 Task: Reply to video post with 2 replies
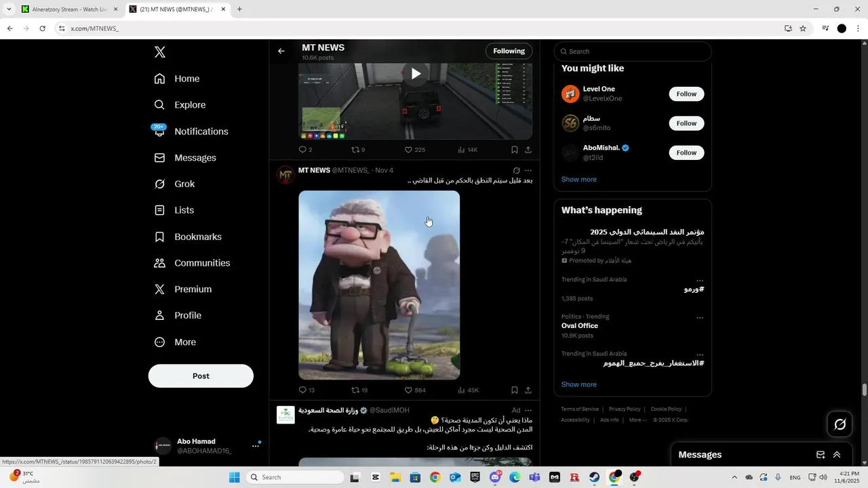pos(305,150)
